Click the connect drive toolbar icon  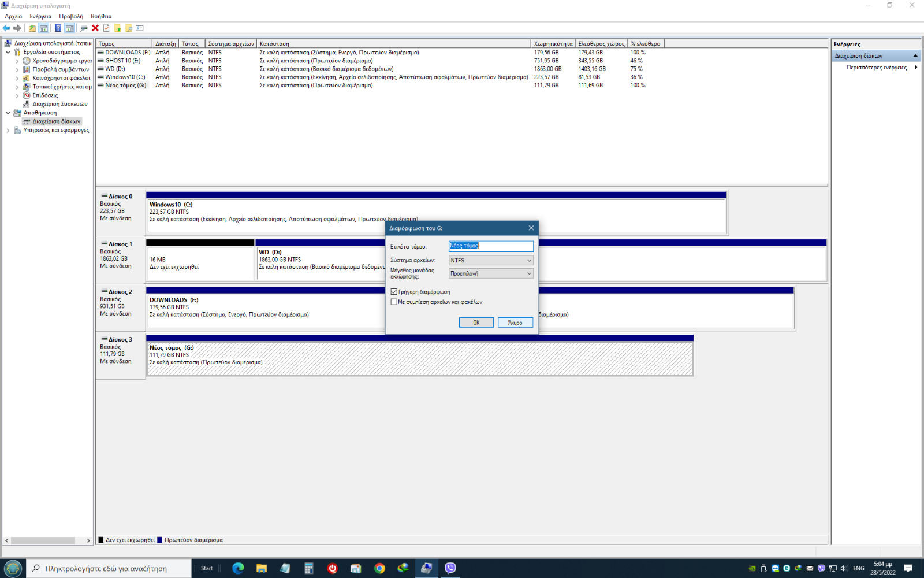(x=84, y=28)
